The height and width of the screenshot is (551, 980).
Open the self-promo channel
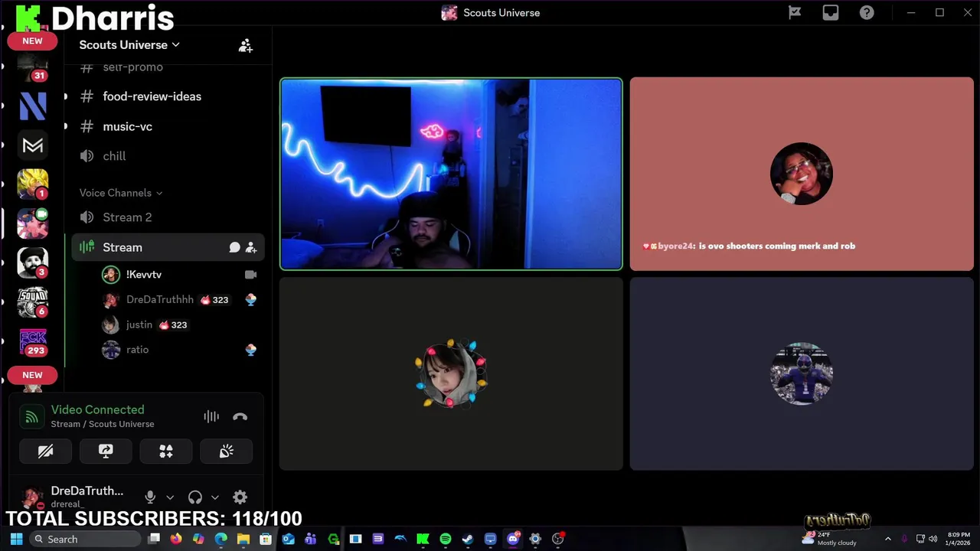point(168,67)
